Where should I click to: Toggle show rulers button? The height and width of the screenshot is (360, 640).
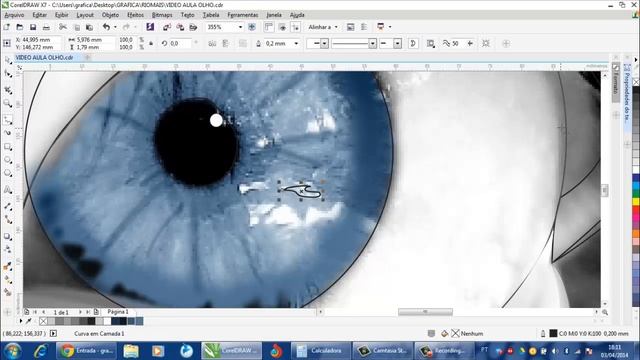click(x=269, y=27)
